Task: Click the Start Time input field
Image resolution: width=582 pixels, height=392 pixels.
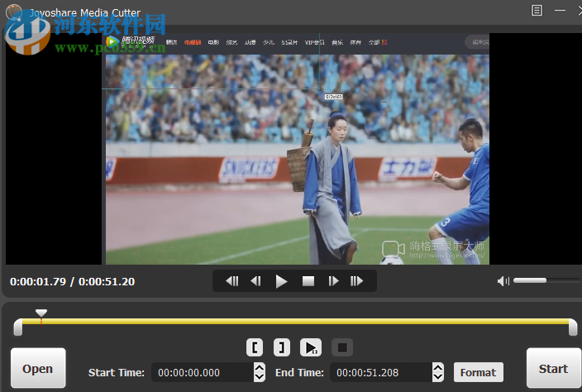Action: [201, 372]
